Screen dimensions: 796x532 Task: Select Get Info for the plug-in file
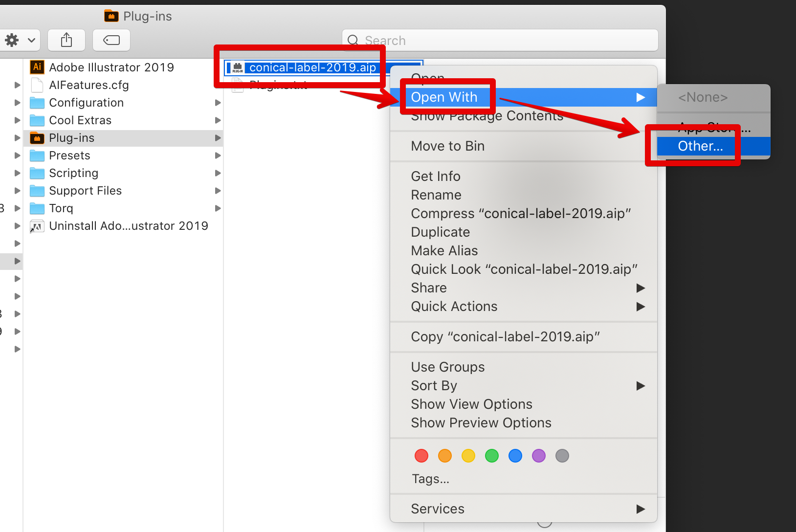click(435, 176)
